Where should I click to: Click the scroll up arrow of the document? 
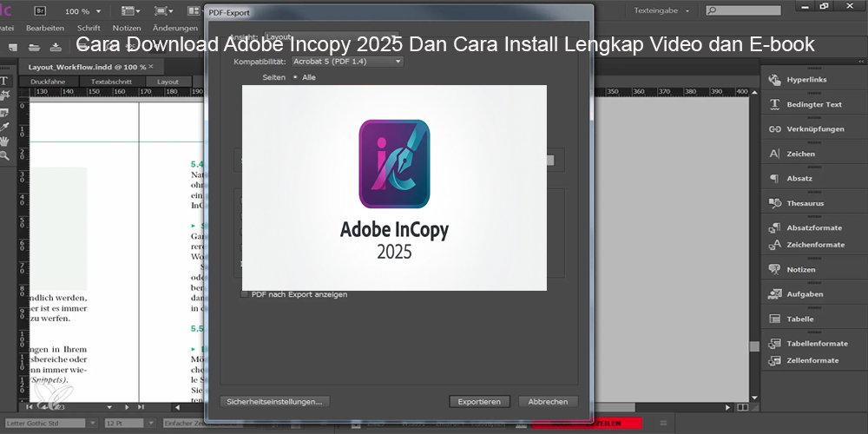click(x=754, y=93)
